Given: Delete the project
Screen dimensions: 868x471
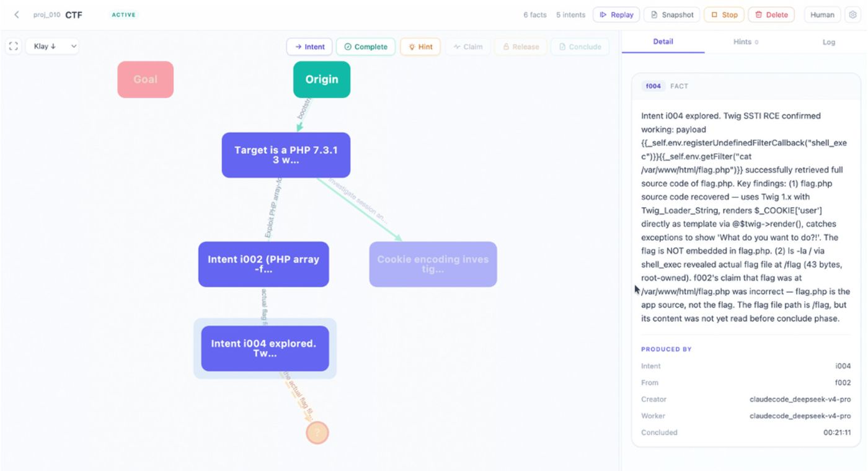Looking at the screenshot, I should point(771,15).
